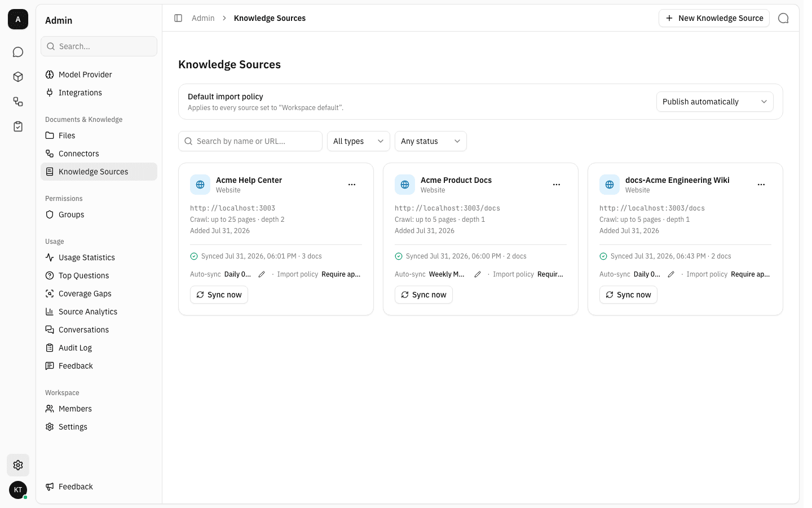812x508 pixels.
Task: Click the globe icon of Acme Product Docs
Action: [405, 185]
